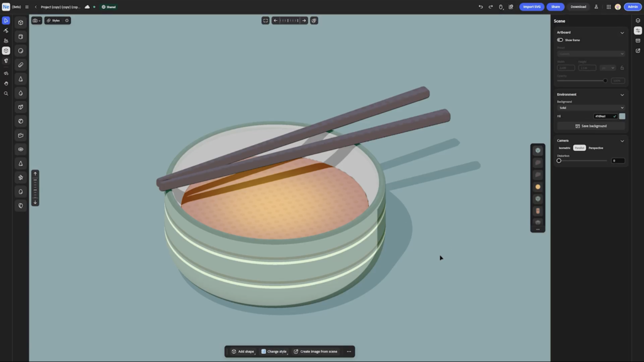Click the undo arrow in top bar
This screenshot has width=644, height=362.
[480, 7]
